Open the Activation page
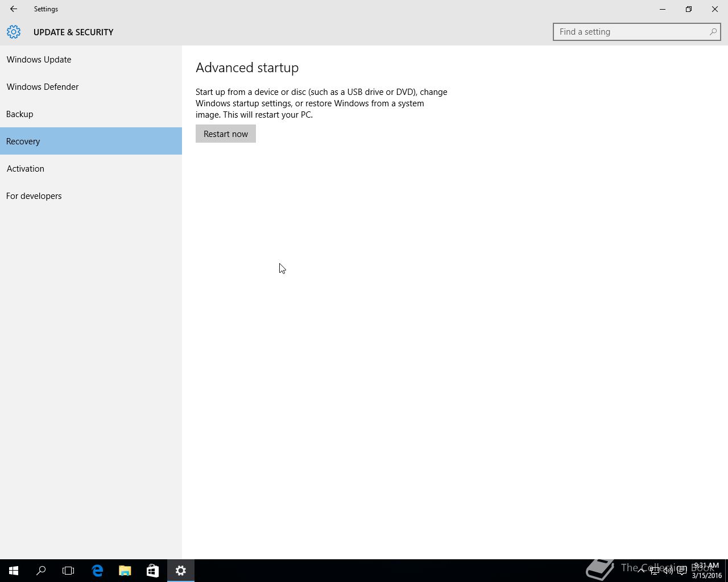This screenshot has width=728, height=582. click(x=91, y=168)
